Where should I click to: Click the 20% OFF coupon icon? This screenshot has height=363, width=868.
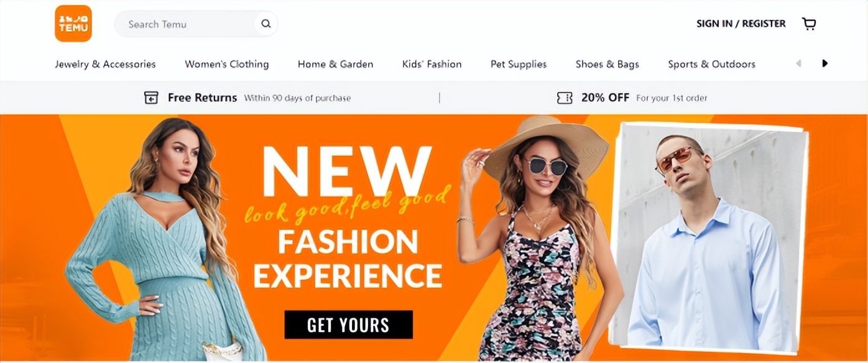pyautogui.click(x=565, y=98)
